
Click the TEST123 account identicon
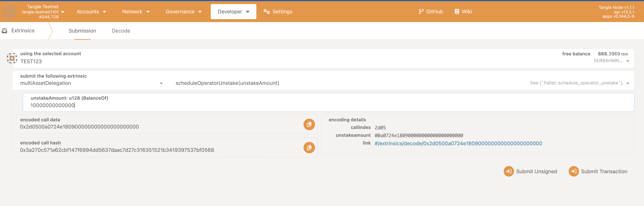point(12,58)
